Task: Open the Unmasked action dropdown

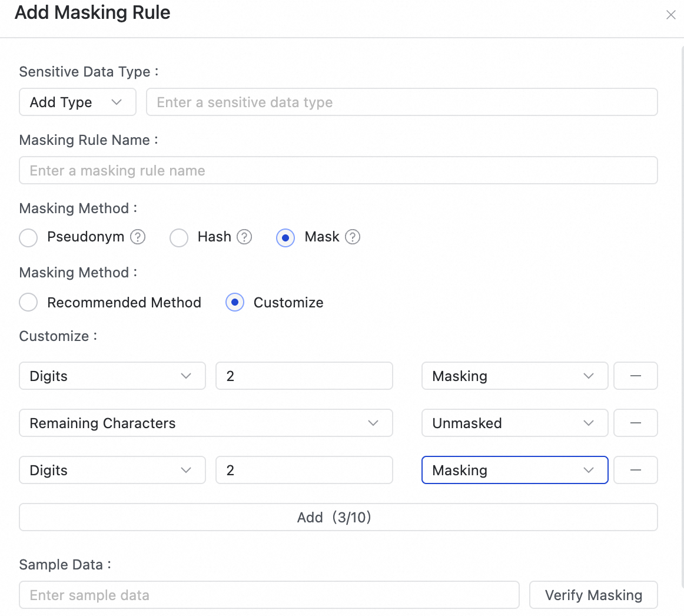Action: [x=514, y=423]
